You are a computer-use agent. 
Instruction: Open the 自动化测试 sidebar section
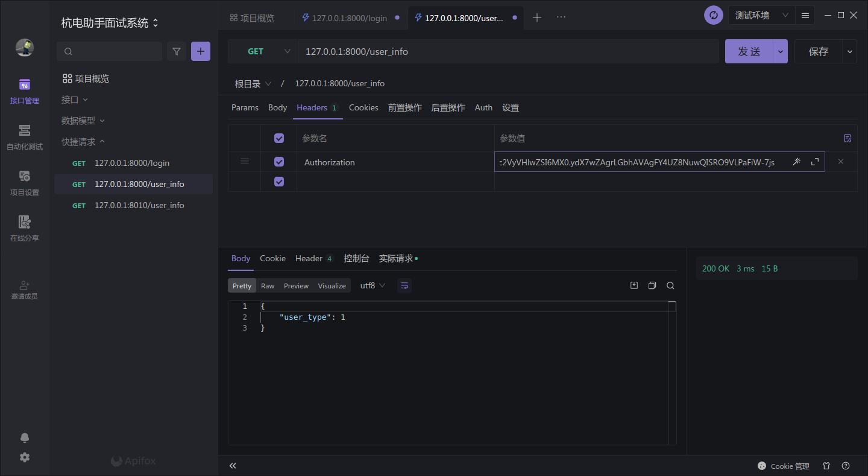pyautogui.click(x=24, y=138)
